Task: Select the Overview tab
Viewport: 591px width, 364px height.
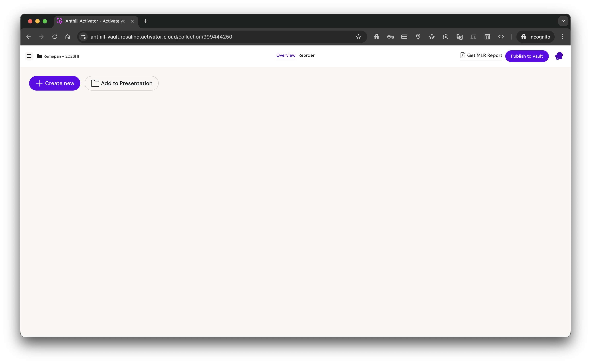Action: click(286, 55)
